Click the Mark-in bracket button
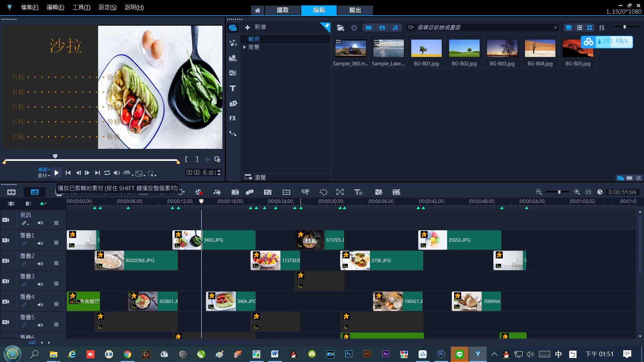The width and height of the screenshot is (644, 362). tap(186, 160)
